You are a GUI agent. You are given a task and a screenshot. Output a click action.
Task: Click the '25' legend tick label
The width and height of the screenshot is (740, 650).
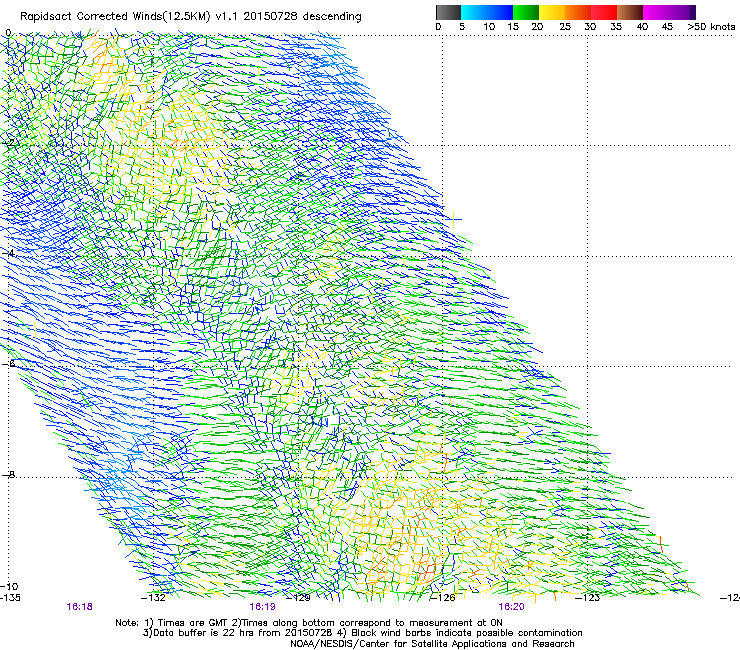point(565,27)
